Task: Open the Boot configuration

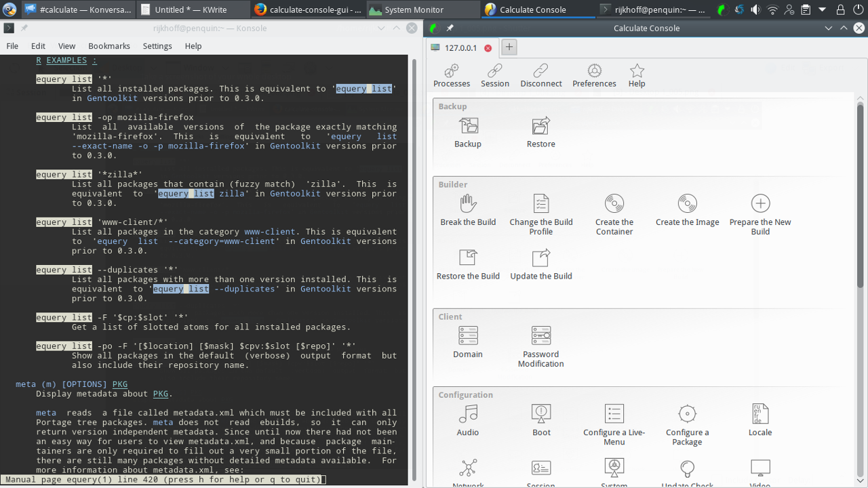Action: pos(541,420)
